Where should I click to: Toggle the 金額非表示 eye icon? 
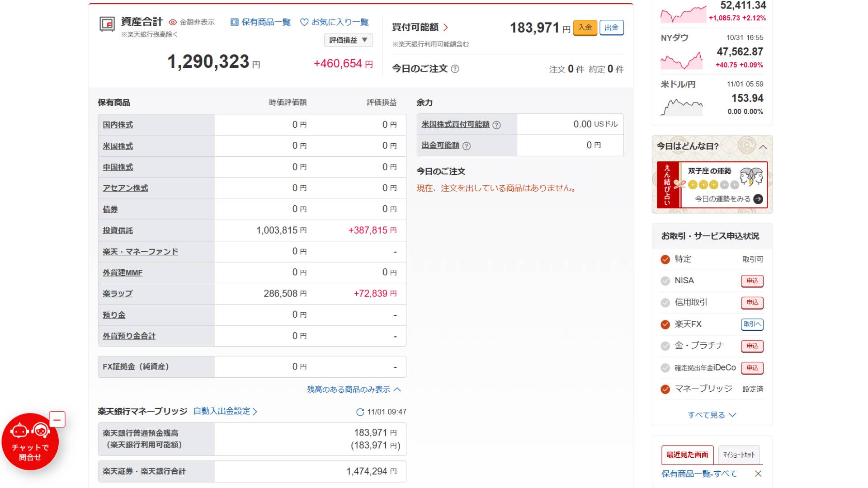coord(173,22)
